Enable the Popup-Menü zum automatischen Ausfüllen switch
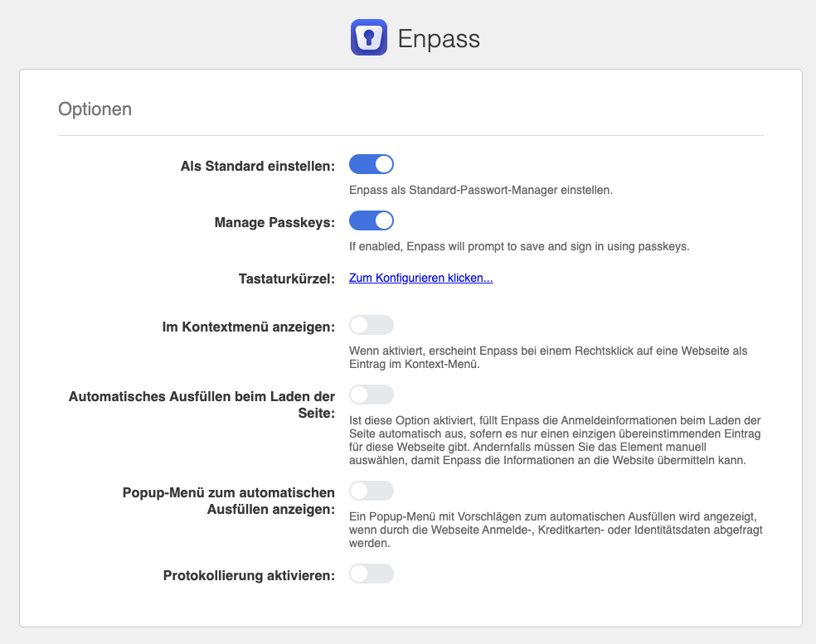 pos(371,491)
